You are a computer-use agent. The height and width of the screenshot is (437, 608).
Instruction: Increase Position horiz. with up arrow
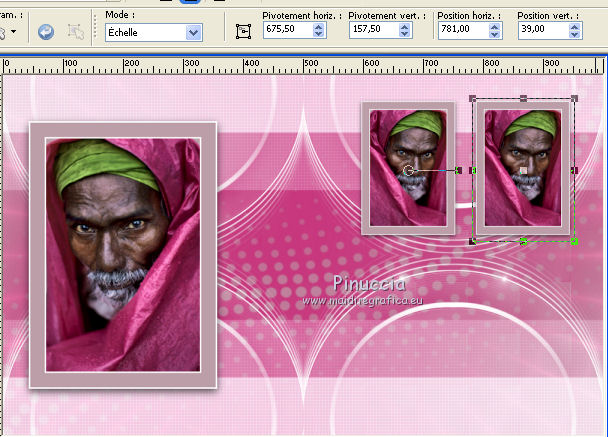tap(495, 26)
